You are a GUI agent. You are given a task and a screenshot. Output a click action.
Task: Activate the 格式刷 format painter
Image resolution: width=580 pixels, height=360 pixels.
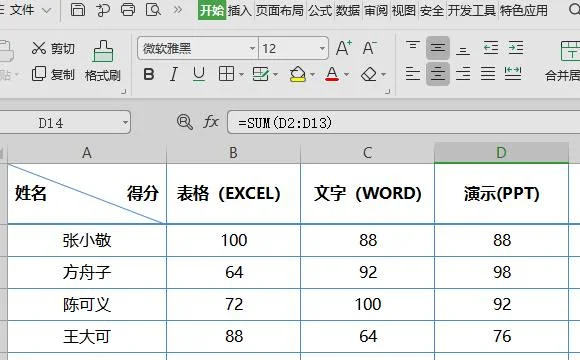point(103,61)
